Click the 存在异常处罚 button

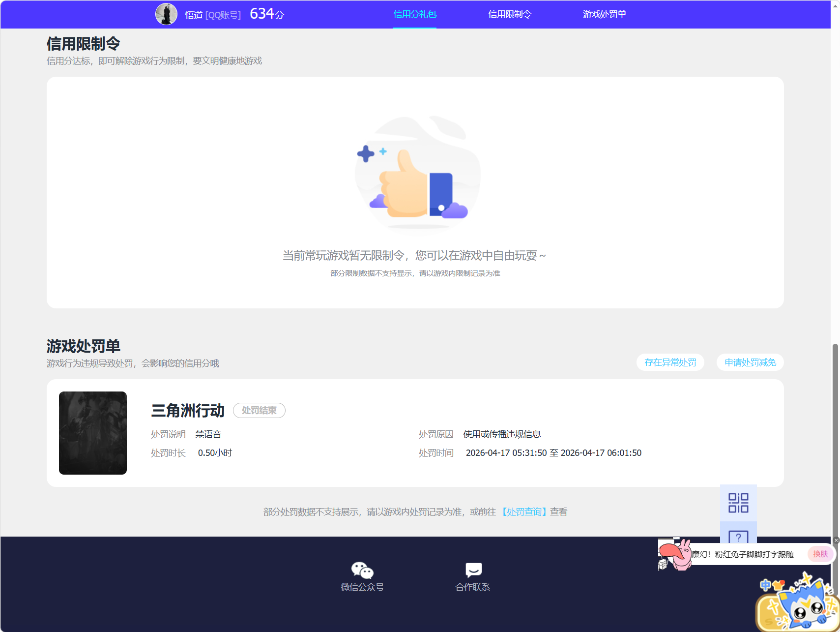point(670,362)
